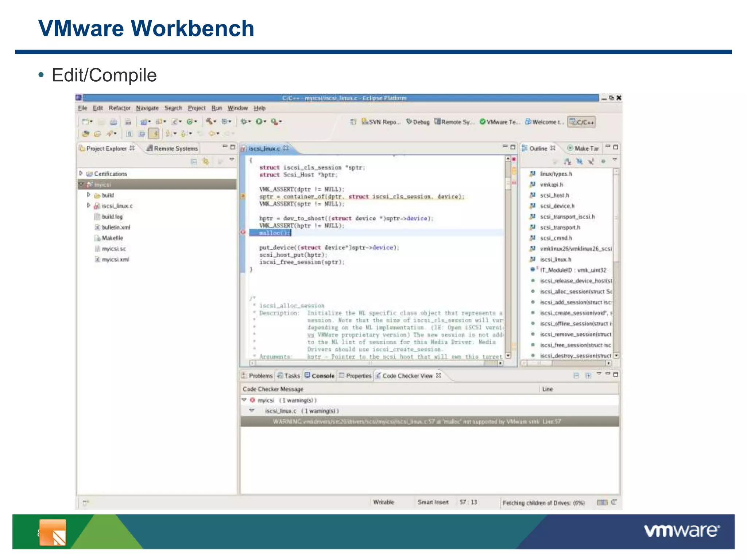
Task: Open the Remote Systems perspective
Action: 454,122
